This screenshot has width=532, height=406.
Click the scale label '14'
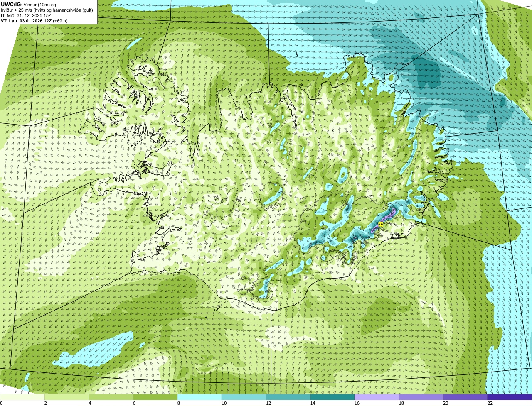[313, 403]
